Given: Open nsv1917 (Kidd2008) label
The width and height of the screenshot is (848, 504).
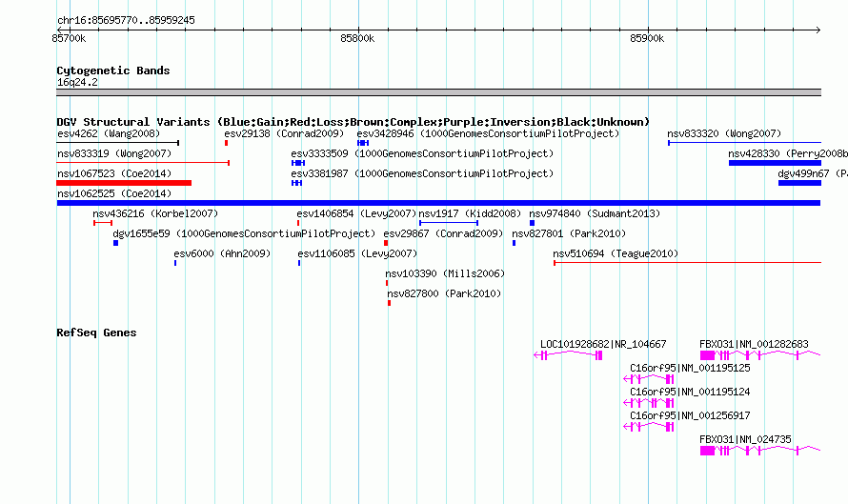Looking at the screenshot, I should 470,213.
